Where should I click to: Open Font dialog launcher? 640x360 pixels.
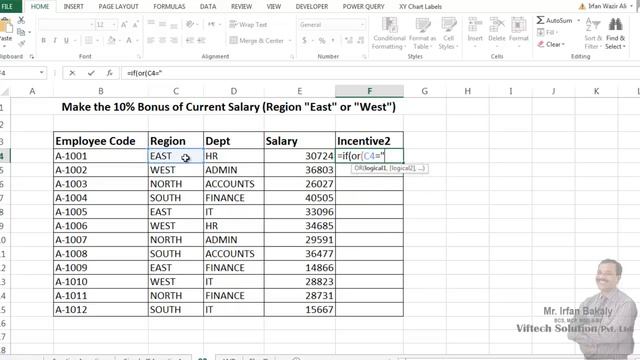139,57
